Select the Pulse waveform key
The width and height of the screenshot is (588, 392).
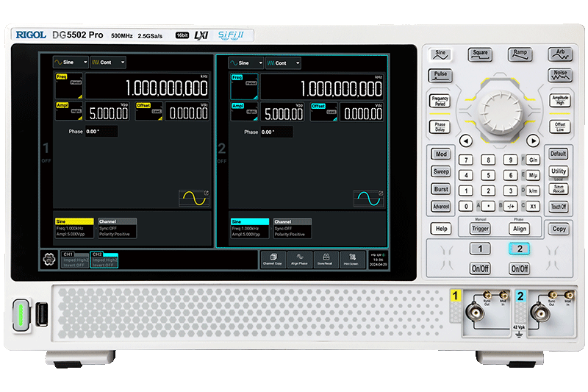point(440,76)
